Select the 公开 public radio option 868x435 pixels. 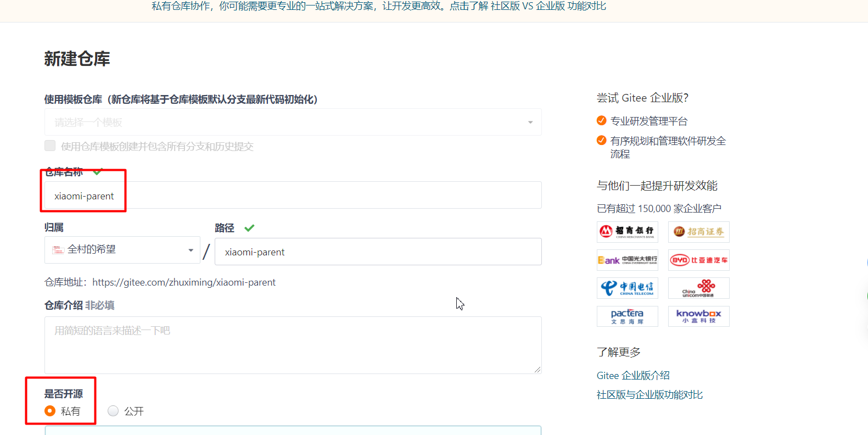[113, 411]
